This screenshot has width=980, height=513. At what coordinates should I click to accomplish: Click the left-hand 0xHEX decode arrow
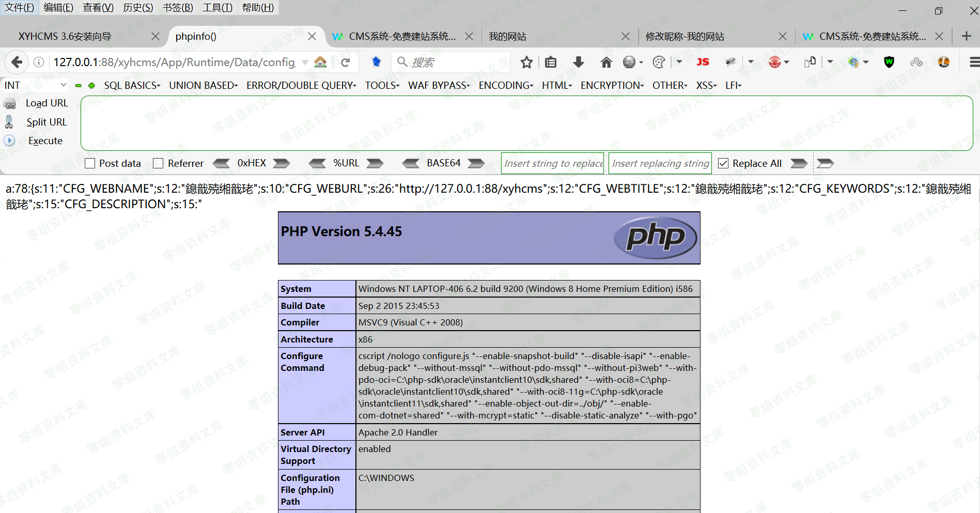point(222,164)
